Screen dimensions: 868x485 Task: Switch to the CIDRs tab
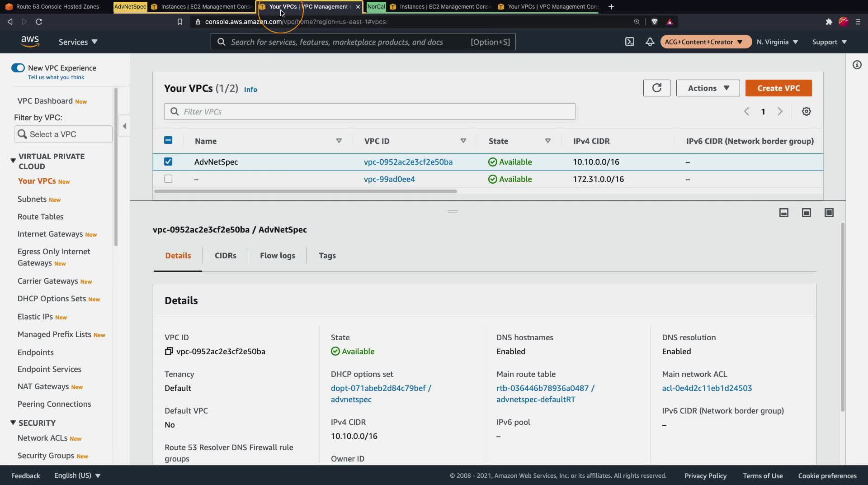click(225, 256)
